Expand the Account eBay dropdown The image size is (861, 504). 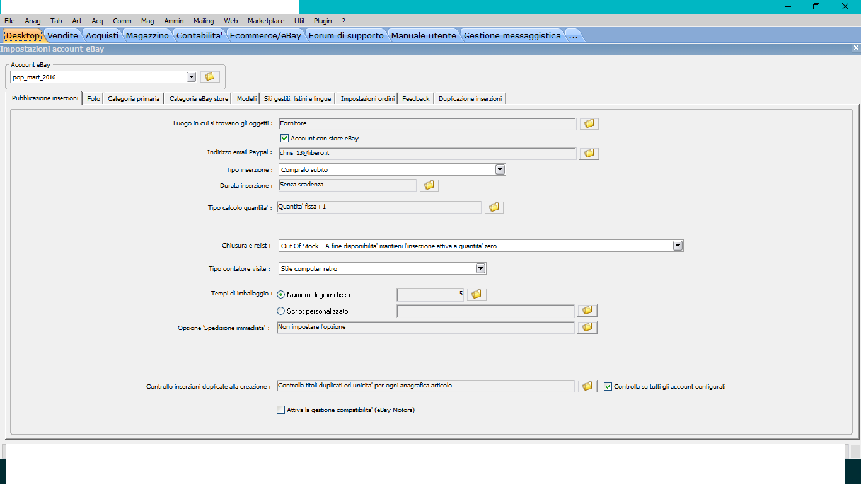192,77
